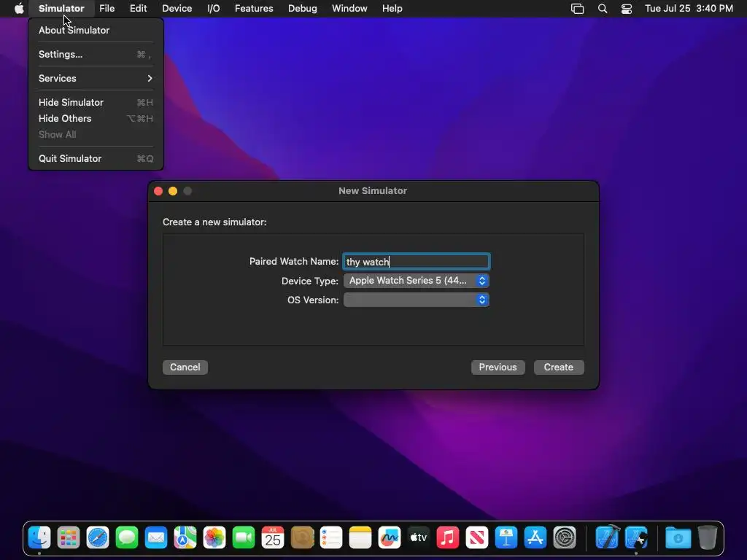Choose Quit Simulator
This screenshot has width=747, height=560.
click(96, 158)
